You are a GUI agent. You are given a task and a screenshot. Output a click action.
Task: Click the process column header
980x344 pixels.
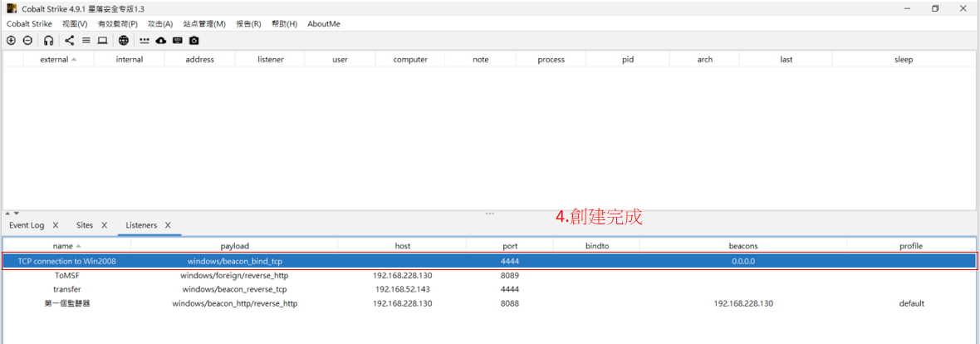click(551, 60)
